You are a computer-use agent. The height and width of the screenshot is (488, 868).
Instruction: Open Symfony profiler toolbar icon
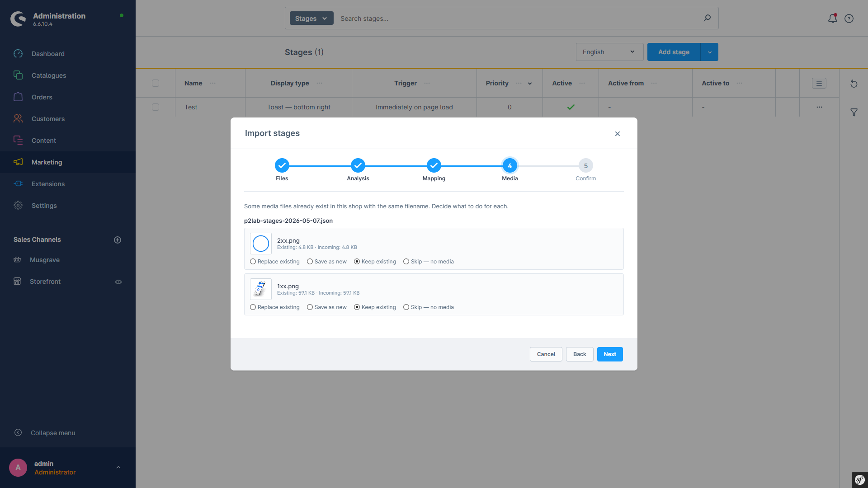coord(860,480)
